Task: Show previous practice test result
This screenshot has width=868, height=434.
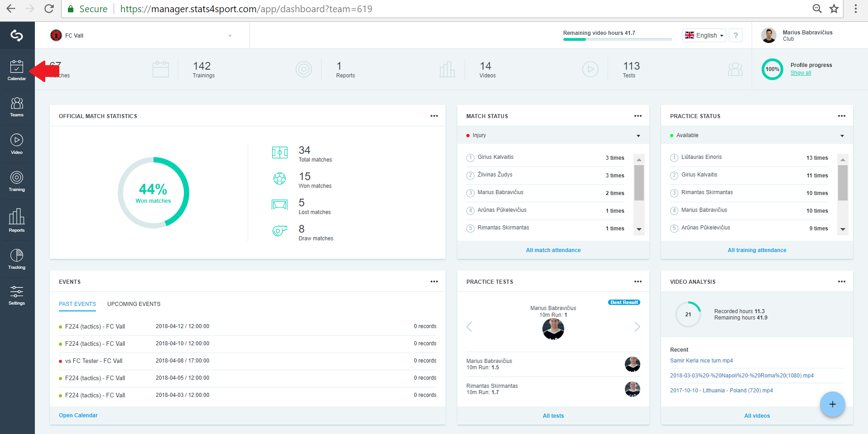Action: pyautogui.click(x=470, y=327)
